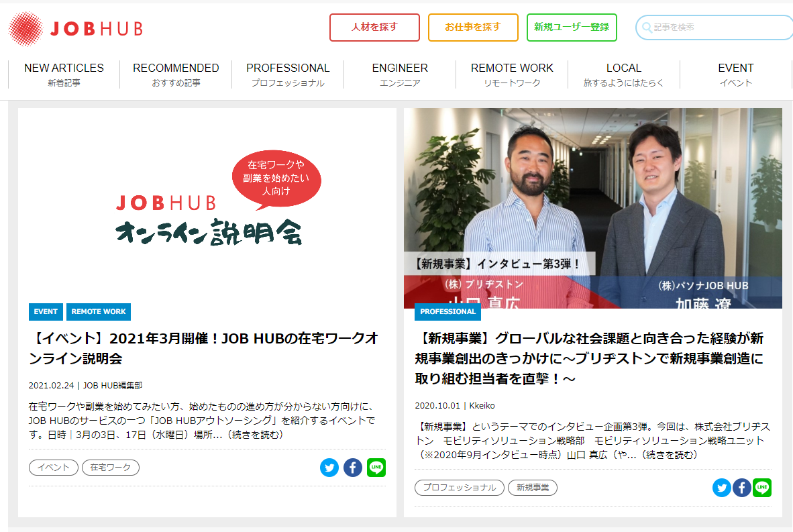Share the Bridgestone interview on LINE
Screen dimensions: 793x532
(x=762, y=488)
